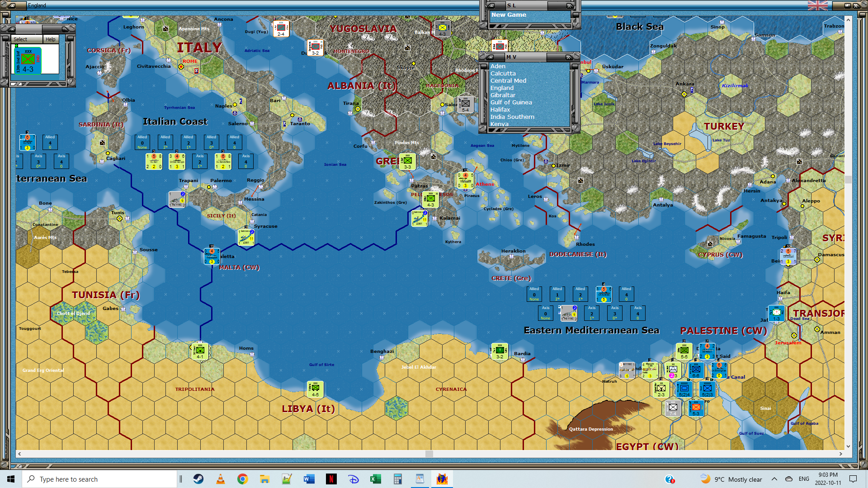Click the 2-4 army counter near Dugi
The height and width of the screenshot is (488, 868).
[x=281, y=29]
